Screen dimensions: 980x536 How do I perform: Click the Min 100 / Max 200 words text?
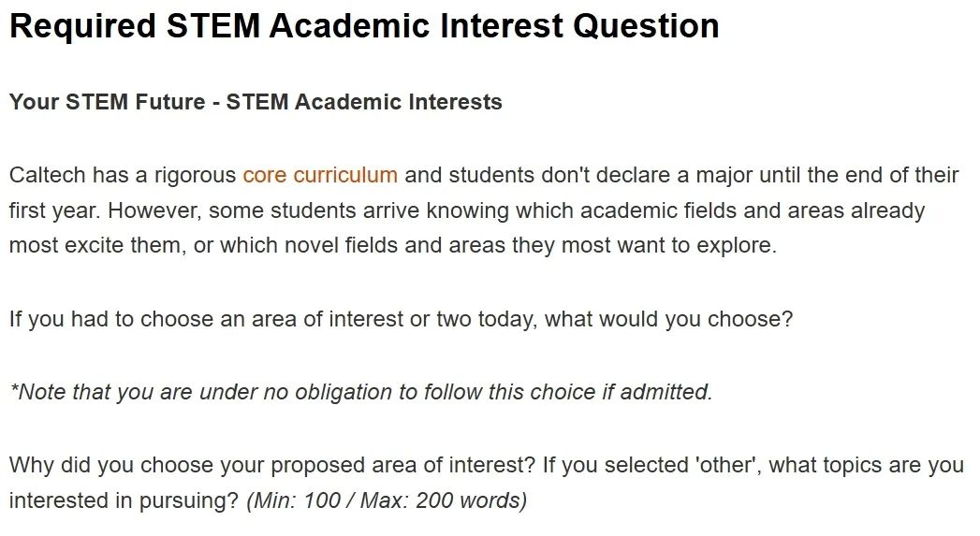[x=387, y=500]
